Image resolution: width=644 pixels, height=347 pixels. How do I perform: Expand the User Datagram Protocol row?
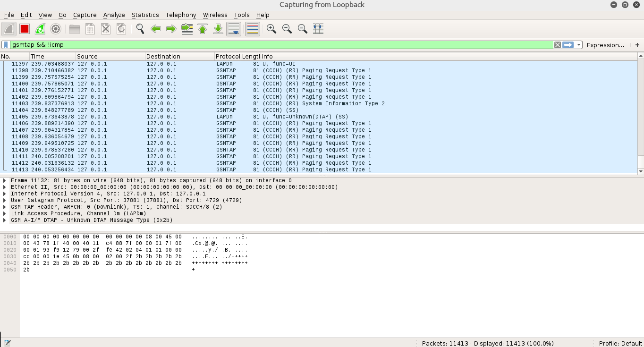(5, 200)
